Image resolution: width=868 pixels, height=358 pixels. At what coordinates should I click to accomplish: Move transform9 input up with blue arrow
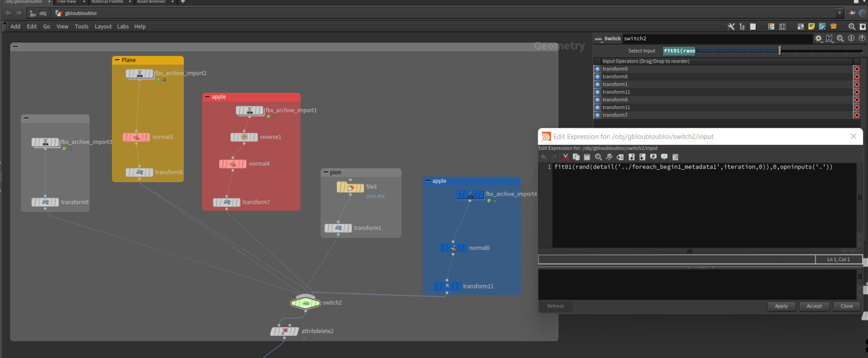(597, 69)
